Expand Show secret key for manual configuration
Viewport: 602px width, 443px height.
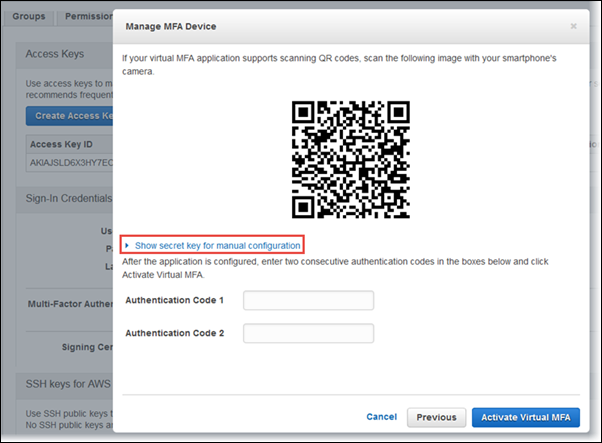[213, 246]
